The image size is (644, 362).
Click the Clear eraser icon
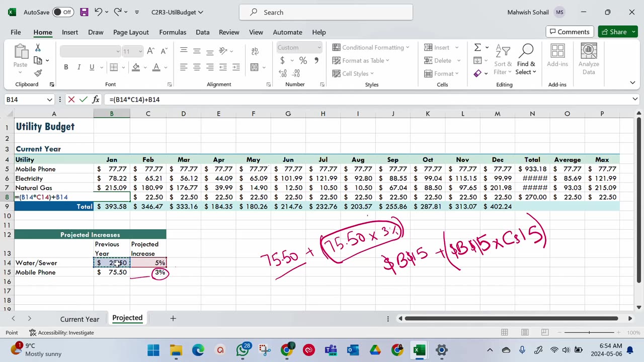pos(477,73)
